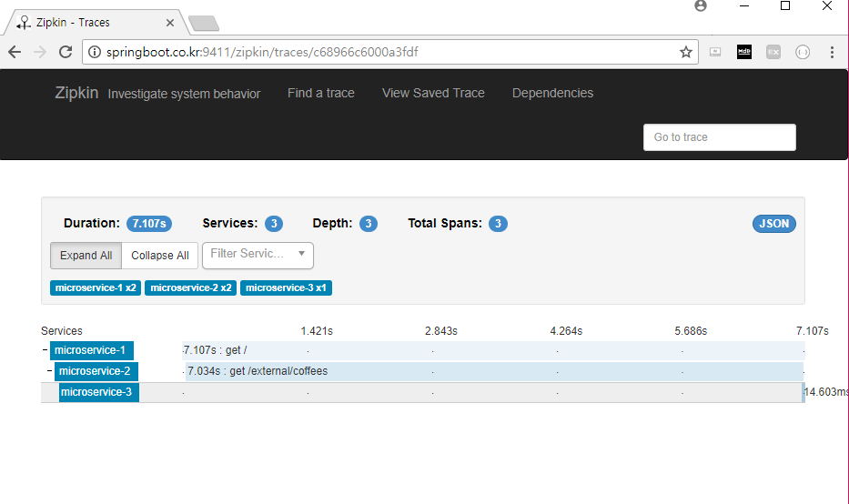Screen dimensions: 849x504
Task: Click the Duration 7.107s badge
Action: [149, 224]
